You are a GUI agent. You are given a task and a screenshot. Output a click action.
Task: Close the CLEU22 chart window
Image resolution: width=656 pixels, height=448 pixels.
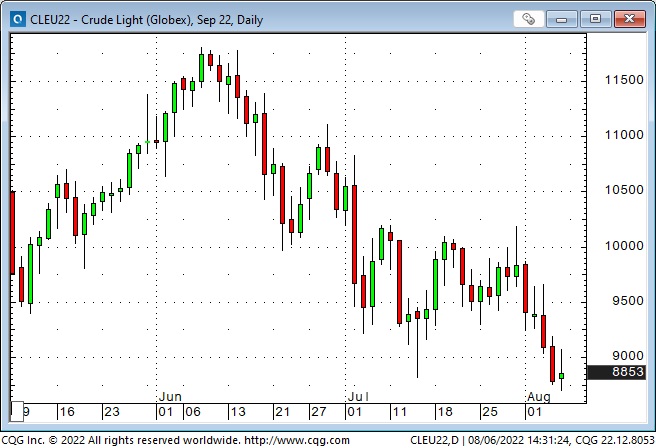[x=629, y=19]
